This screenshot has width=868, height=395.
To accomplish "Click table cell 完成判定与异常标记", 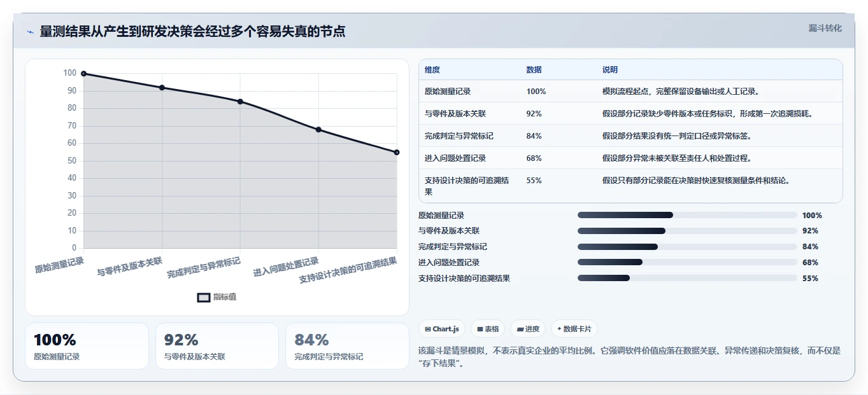I will [x=459, y=136].
